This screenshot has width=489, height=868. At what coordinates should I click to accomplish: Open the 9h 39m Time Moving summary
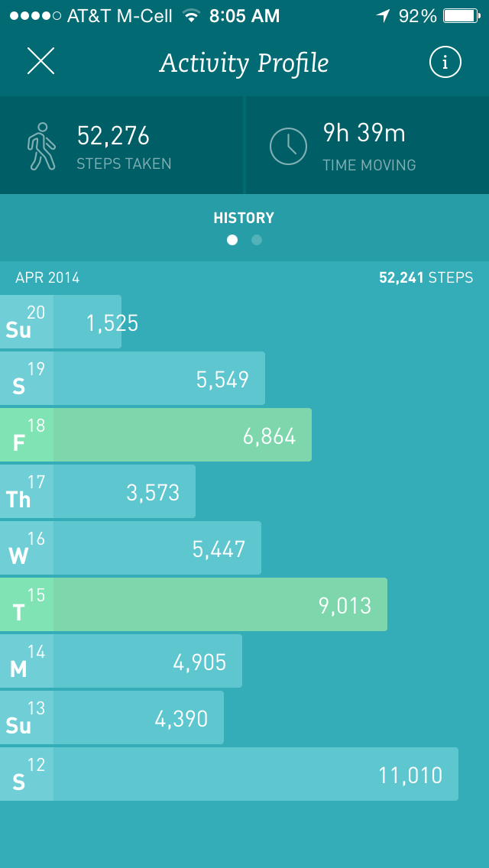(x=367, y=145)
